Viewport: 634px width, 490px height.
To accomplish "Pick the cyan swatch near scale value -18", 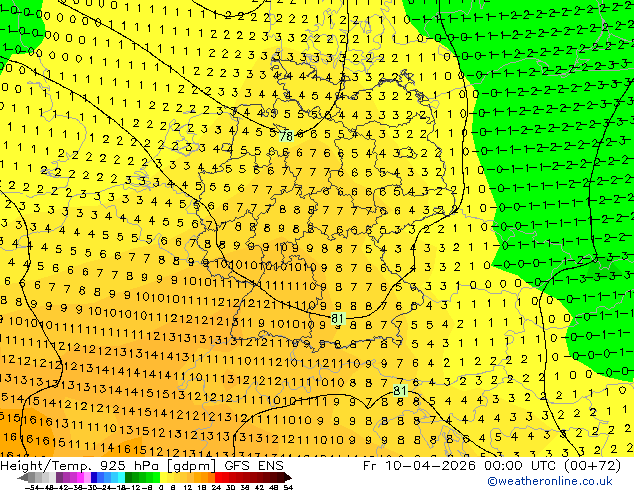I will [121, 477].
